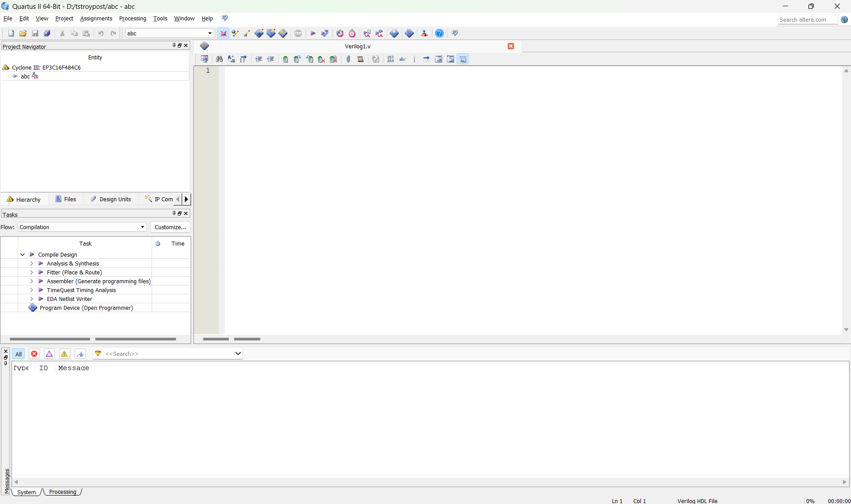Toggle bookmark with green bookmark icon
Screen dimensions: 851x504
click(286, 59)
